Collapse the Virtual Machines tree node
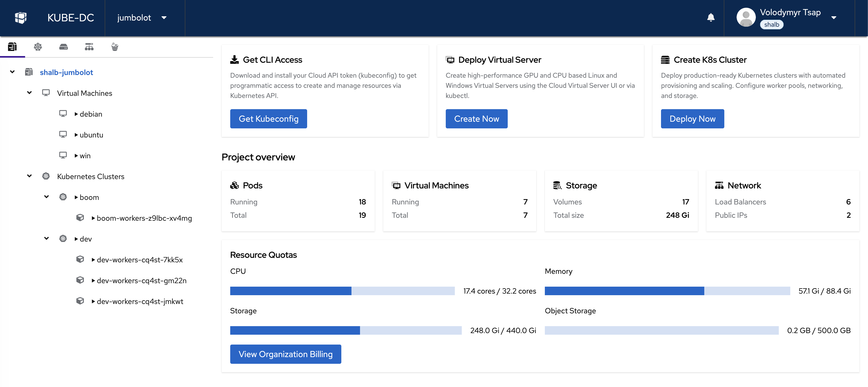This screenshot has height=387, width=868. pos(29,93)
